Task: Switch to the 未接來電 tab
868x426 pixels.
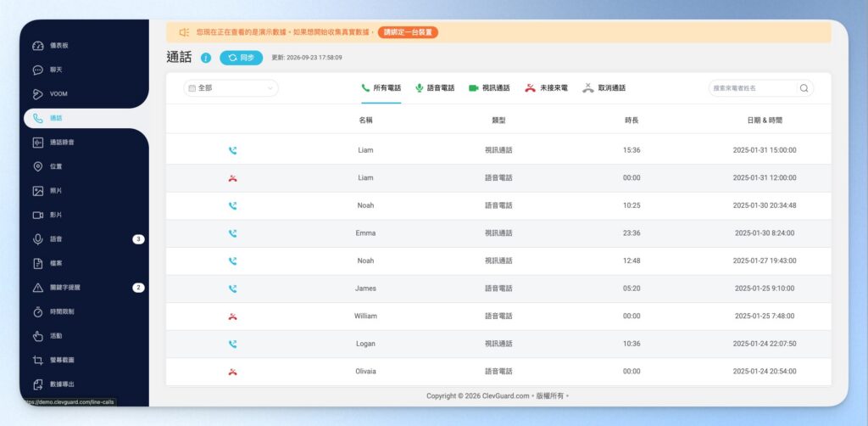Action: tap(547, 88)
